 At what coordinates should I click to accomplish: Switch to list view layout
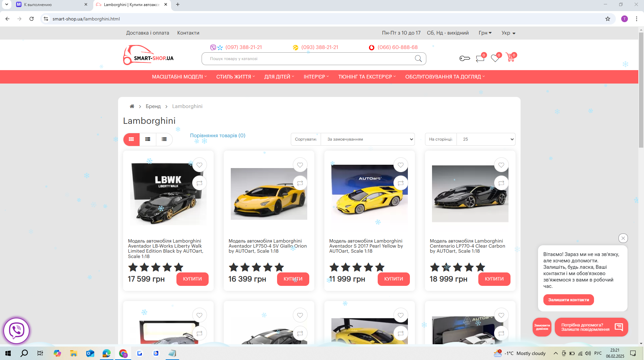point(148,139)
